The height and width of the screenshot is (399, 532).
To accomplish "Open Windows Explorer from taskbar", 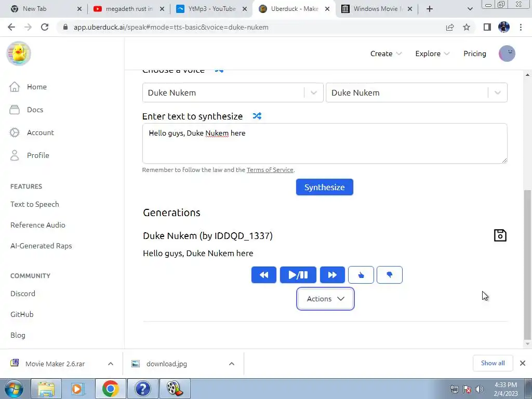I will tap(46, 389).
